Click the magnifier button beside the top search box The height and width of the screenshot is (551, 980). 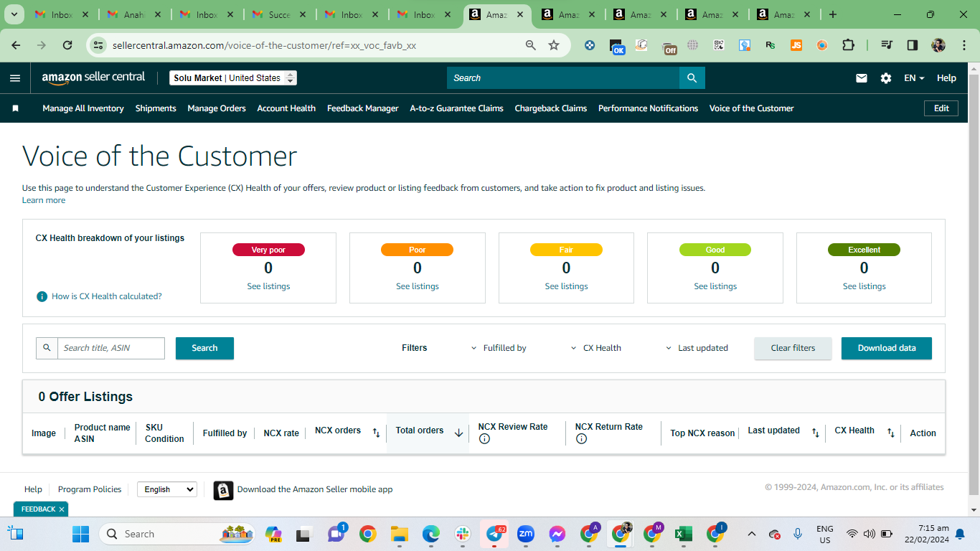coord(692,78)
